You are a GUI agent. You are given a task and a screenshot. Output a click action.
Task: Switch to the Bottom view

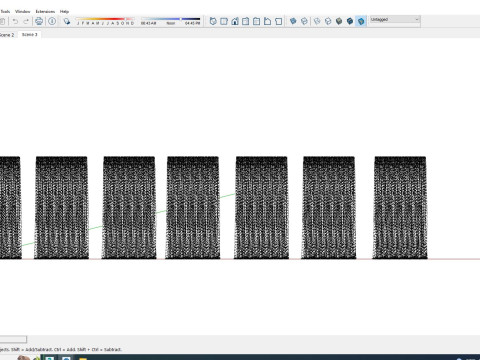278,21
